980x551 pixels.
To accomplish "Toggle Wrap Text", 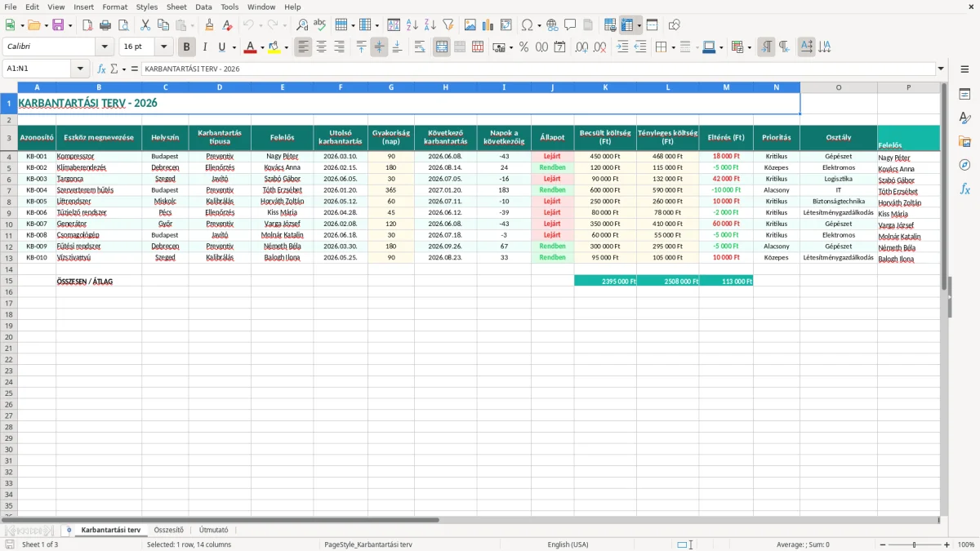I will pos(419,47).
